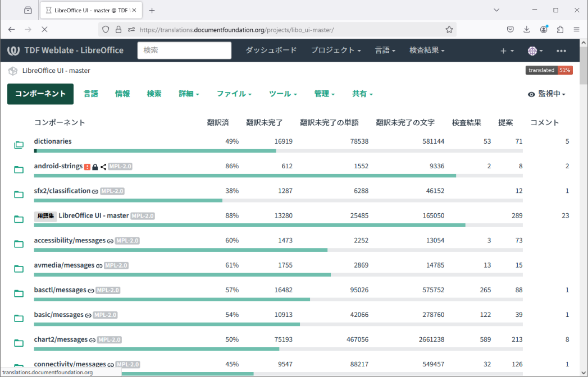
Task: Switch to the 情報 tab
Action: click(x=122, y=94)
